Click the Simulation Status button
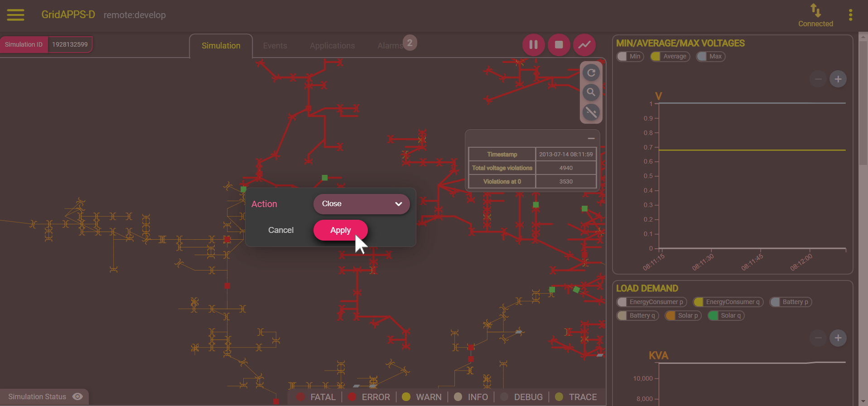Image resolution: width=868 pixels, height=406 pixels. pos(44,396)
